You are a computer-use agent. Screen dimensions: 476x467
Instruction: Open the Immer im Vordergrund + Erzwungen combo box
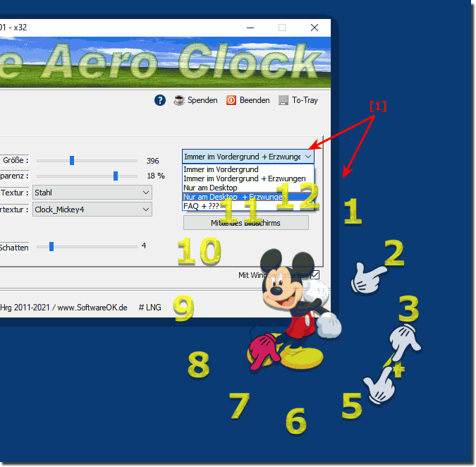(248, 157)
